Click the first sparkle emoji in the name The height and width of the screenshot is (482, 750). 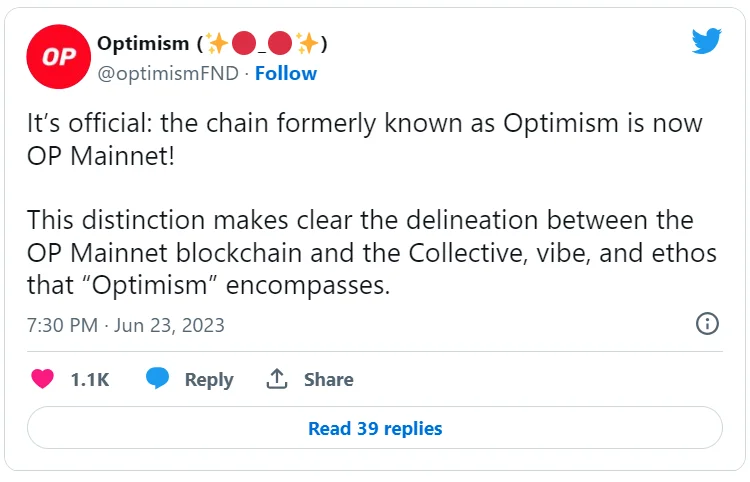click(x=216, y=44)
